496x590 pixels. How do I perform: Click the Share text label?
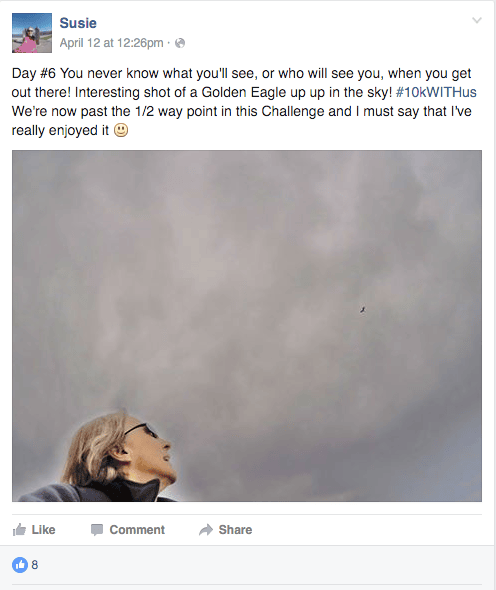[235, 530]
